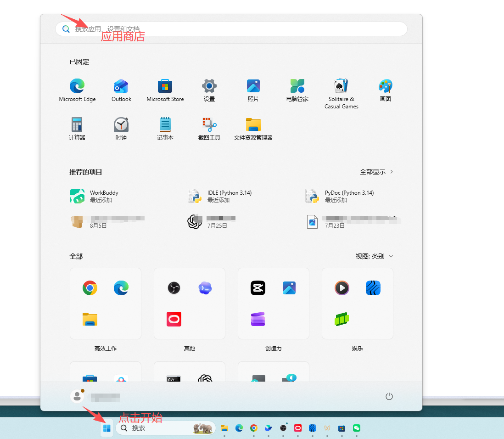
Task: Open the 其他 category folder label
Action: coord(189,348)
